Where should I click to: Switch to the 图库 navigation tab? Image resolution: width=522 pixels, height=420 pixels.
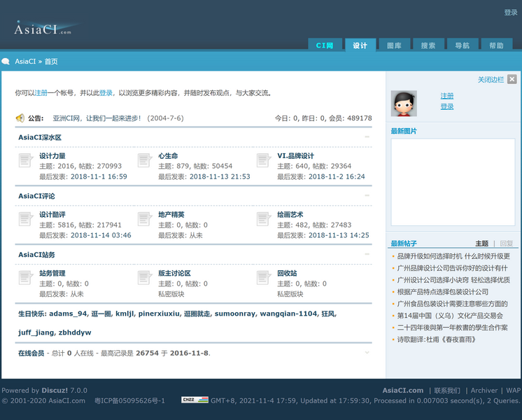(394, 45)
